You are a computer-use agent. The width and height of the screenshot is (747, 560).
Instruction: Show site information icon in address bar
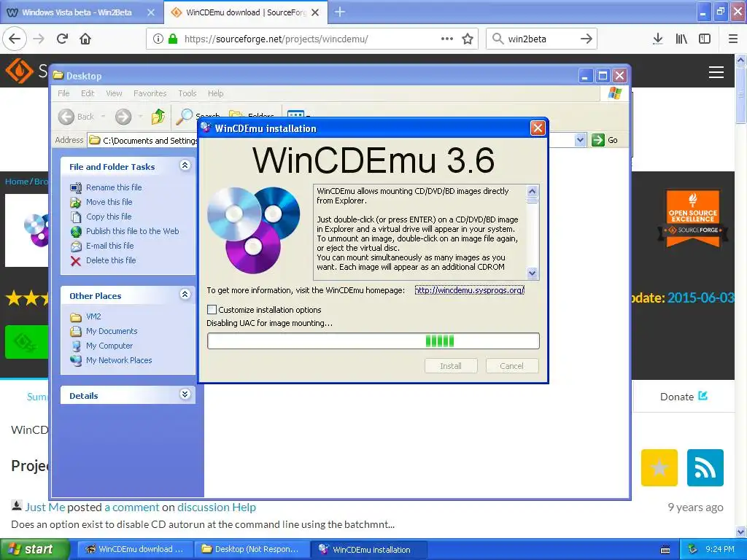click(158, 39)
